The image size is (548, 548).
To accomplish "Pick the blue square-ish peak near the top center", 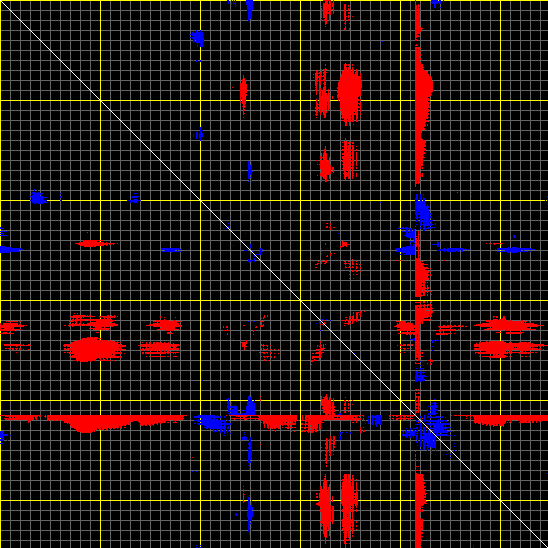I will click(x=198, y=38).
